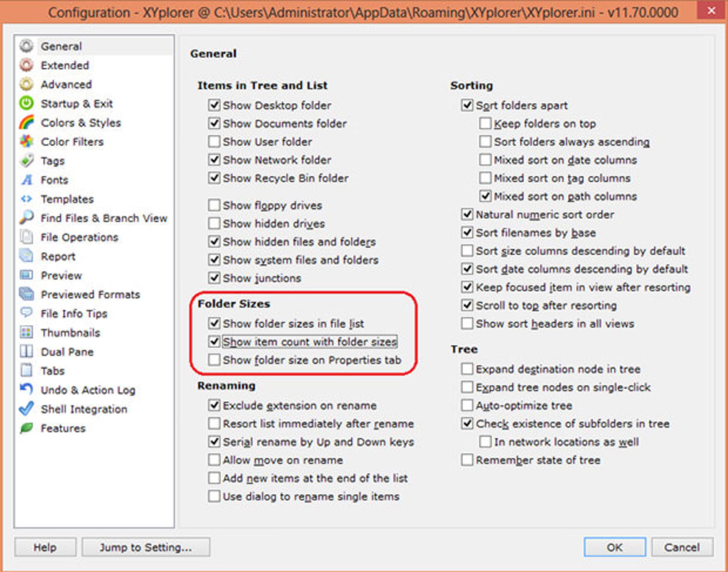Click the green Features leaf icon
This screenshot has width=728, height=572.
pos(27,428)
